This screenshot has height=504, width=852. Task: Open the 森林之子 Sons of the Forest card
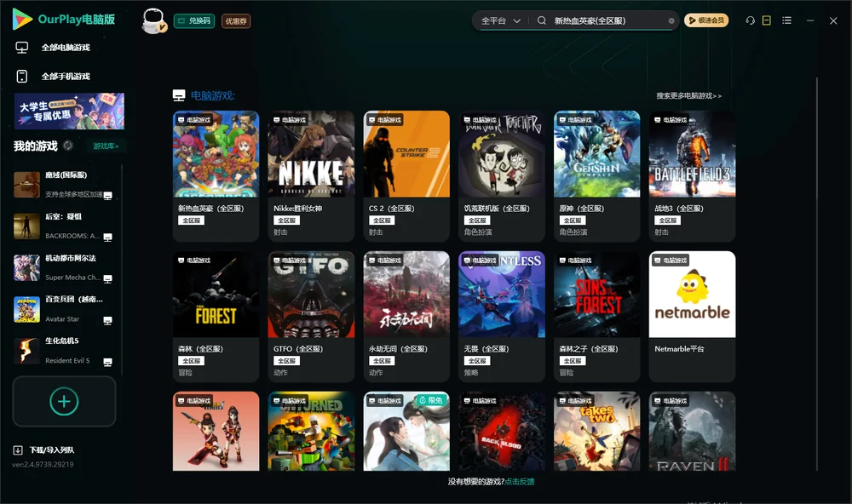[x=597, y=317]
